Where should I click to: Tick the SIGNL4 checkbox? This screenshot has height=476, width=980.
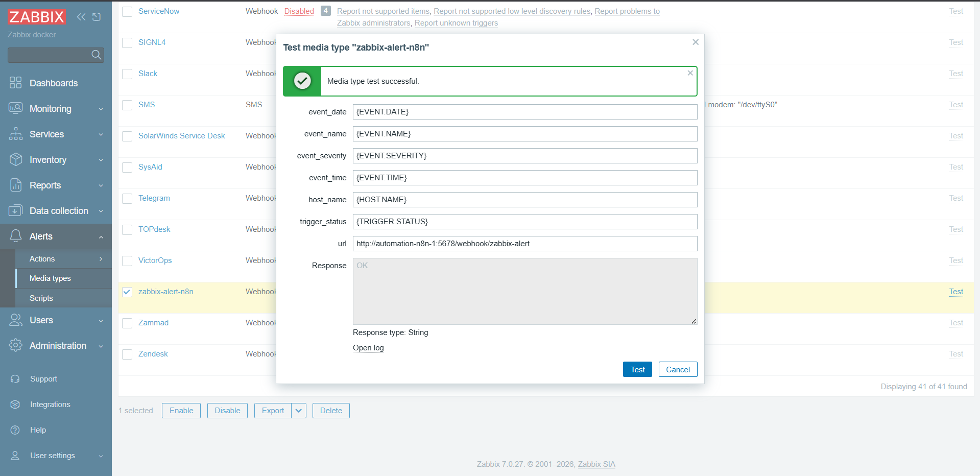pyautogui.click(x=127, y=43)
